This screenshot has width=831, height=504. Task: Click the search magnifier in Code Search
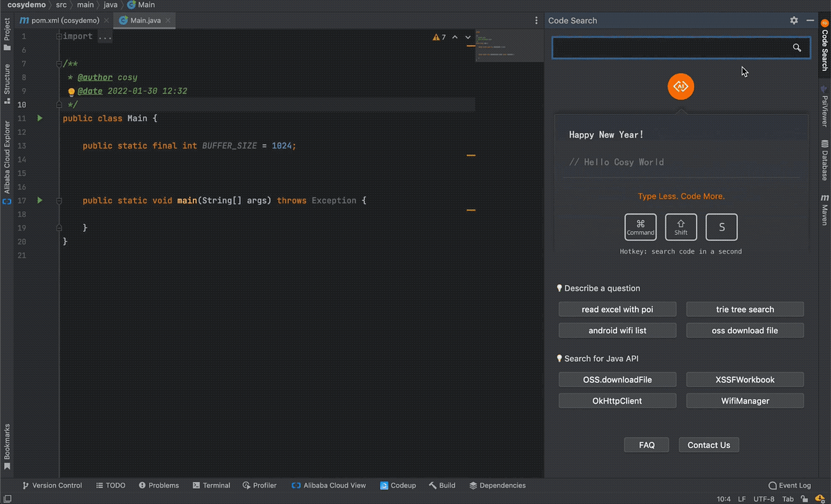[x=796, y=47]
